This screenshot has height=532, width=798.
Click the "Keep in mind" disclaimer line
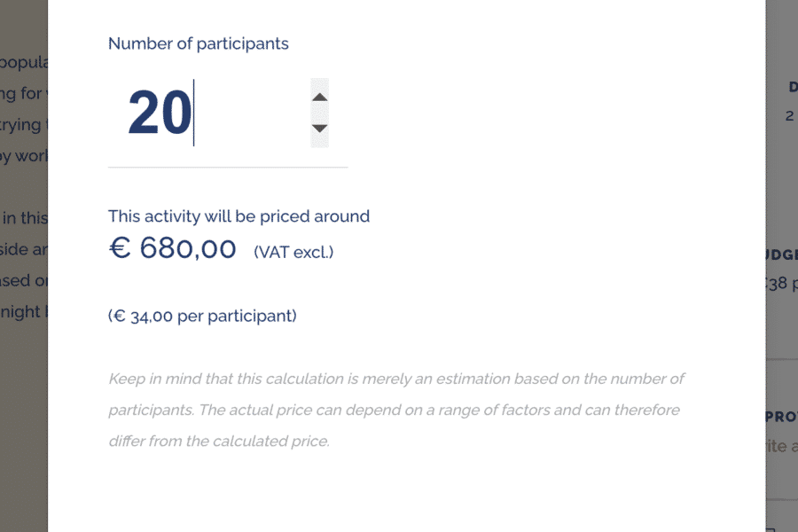(x=396, y=379)
